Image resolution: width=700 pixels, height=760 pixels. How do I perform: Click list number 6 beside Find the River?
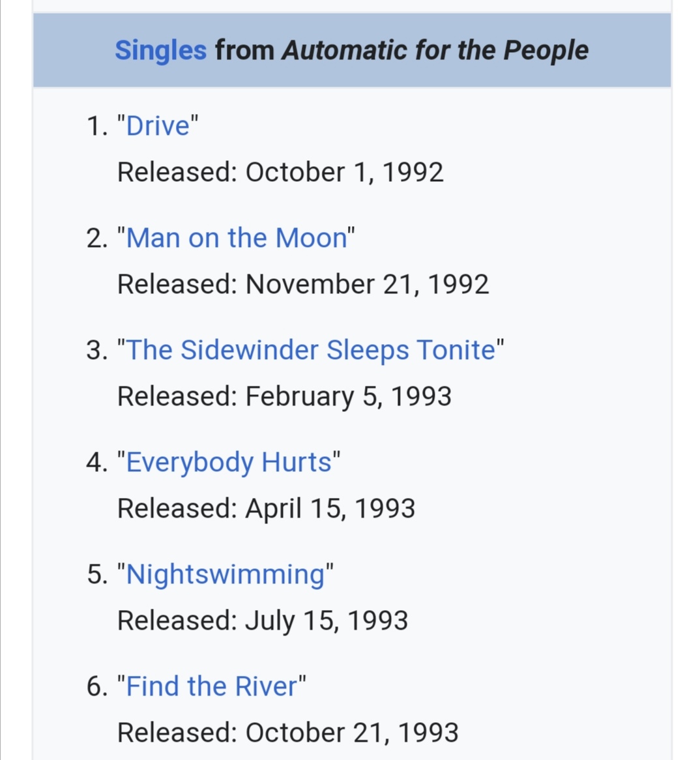coord(97,687)
